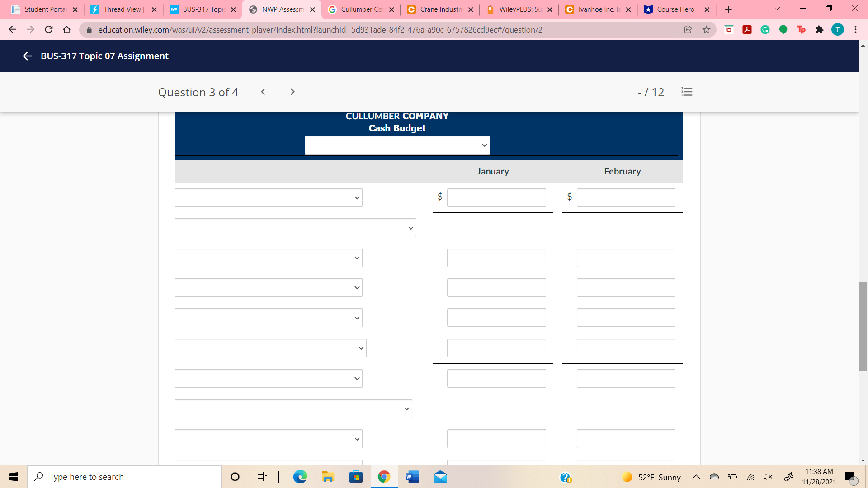Reload the assessment page
This screenshot has width=868, height=488.
click(x=48, y=29)
